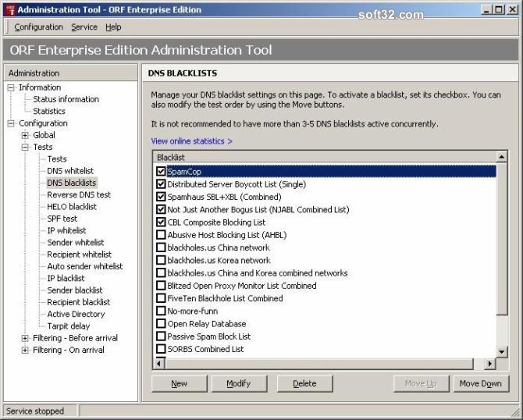Image resolution: width=523 pixels, height=420 pixels.
Task: Enable the No-more-funn checkbox
Action: 161,311
